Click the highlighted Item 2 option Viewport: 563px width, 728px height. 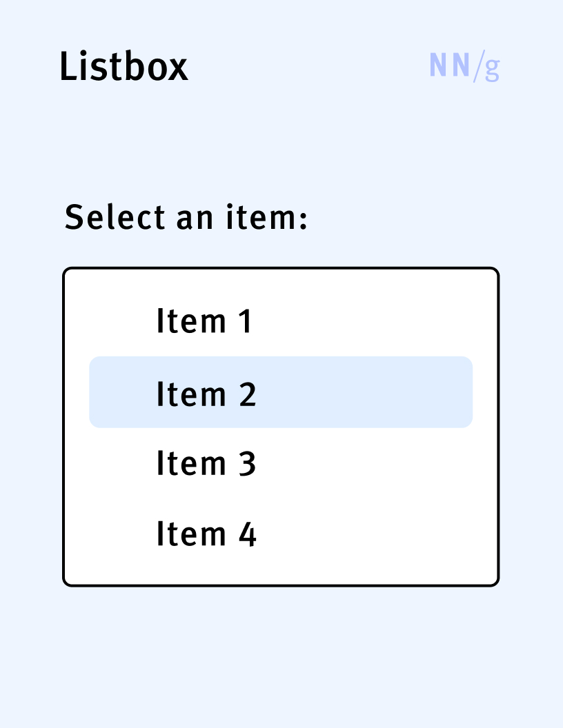point(281,392)
